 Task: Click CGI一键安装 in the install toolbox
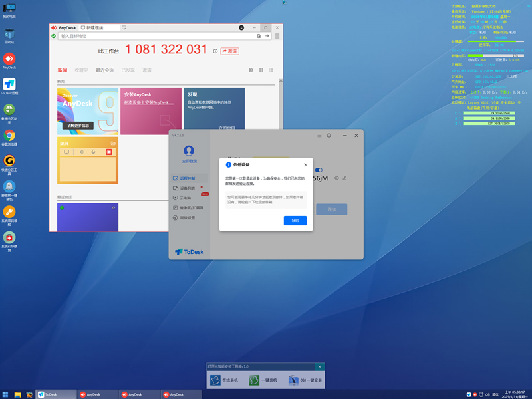[x=305, y=380]
